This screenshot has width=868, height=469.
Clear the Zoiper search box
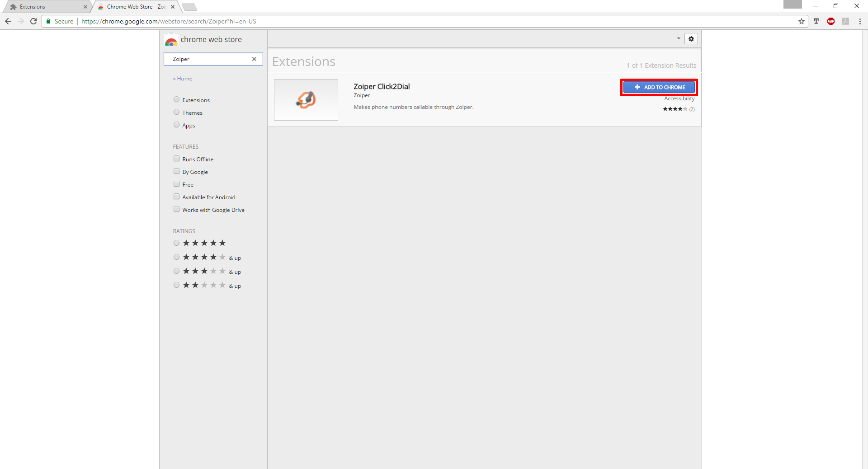point(254,59)
